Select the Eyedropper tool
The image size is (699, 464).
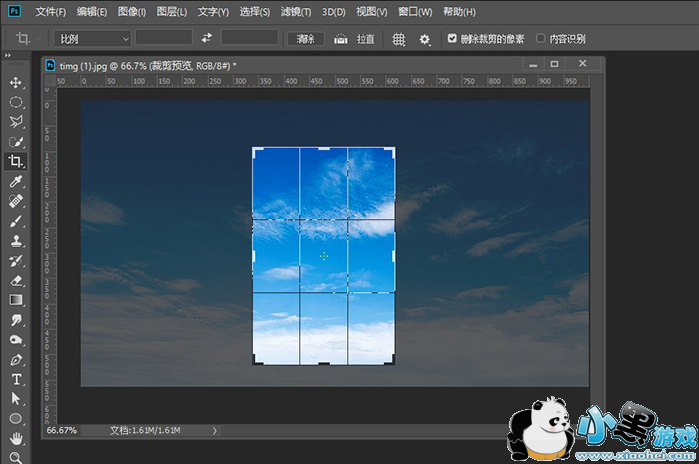pyautogui.click(x=16, y=181)
